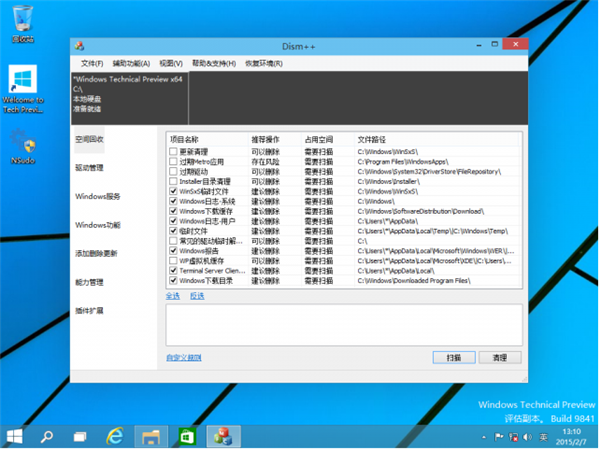This screenshot has height=449, width=600.
Task: Select path C:\Windows\Installer\ cell
Action: [x=389, y=181]
